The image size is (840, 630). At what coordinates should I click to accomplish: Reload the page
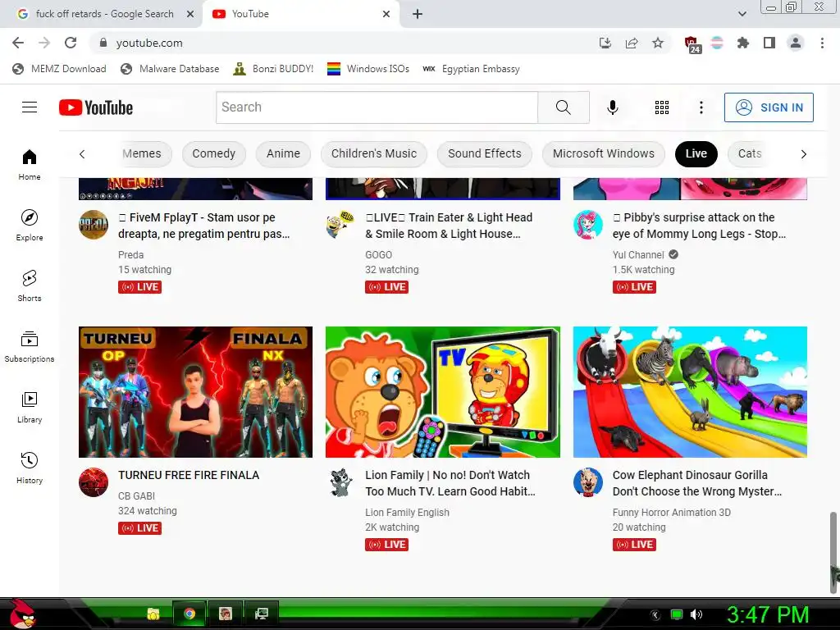pyautogui.click(x=71, y=43)
